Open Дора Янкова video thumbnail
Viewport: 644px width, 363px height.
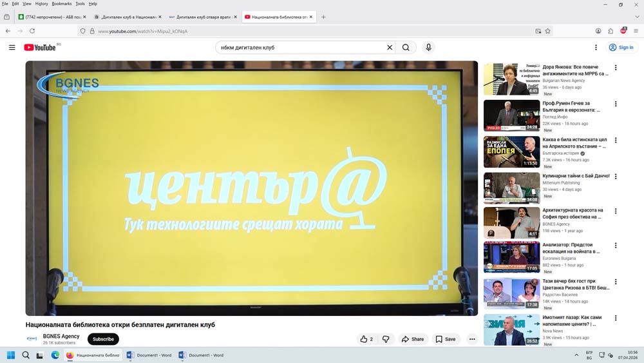coord(511,79)
